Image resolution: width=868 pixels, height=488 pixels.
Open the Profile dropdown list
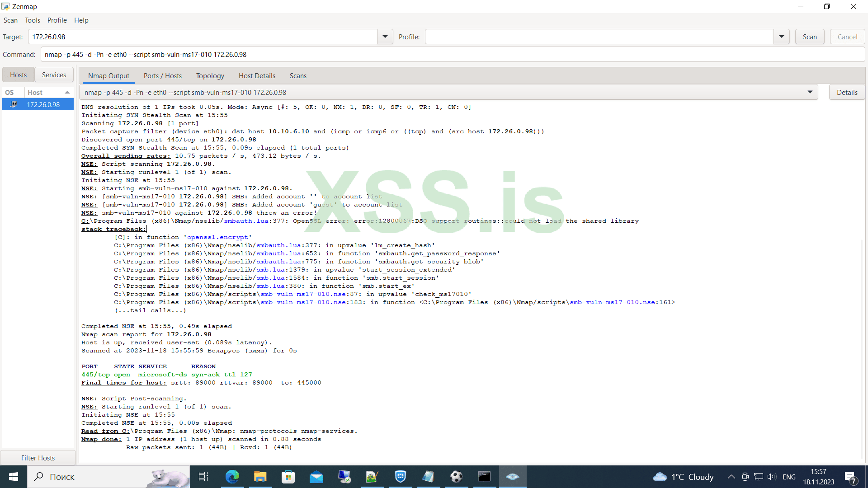pyautogui.click(x=781, y=37)
